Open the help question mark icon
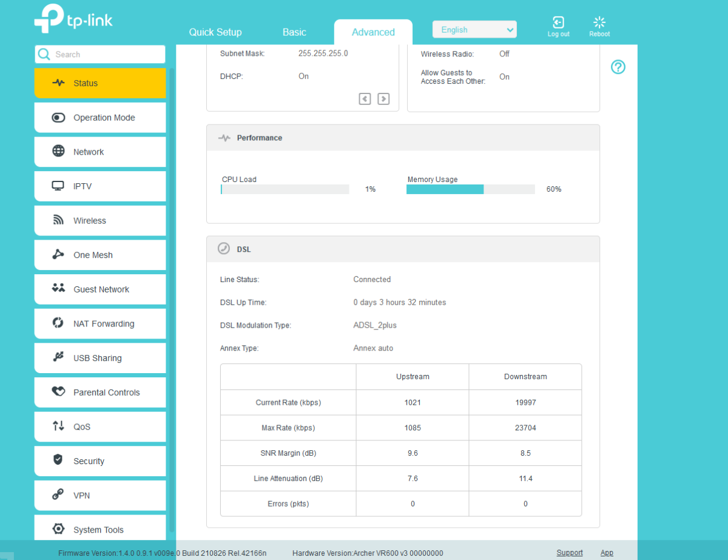This screenshot has height=560, width=728. 618,67
